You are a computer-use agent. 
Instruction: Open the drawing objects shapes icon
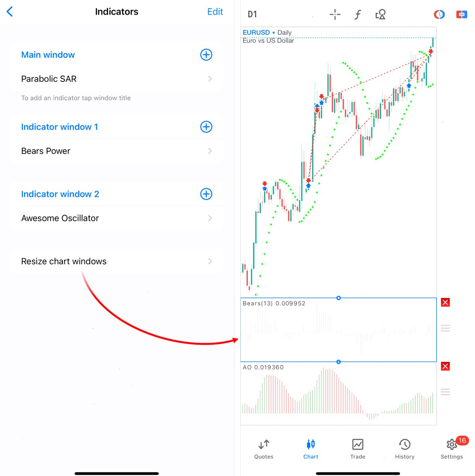click(x=380, y=15)
